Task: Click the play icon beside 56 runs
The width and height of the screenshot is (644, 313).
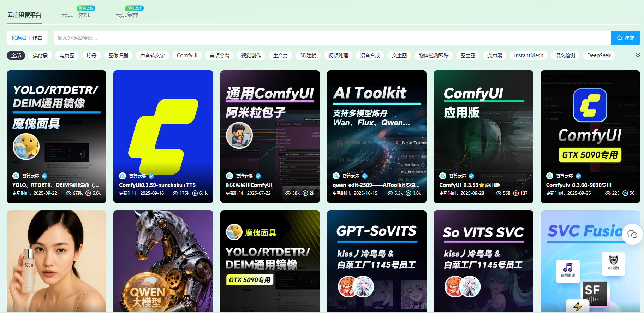Action: click(x=625, y=193)
